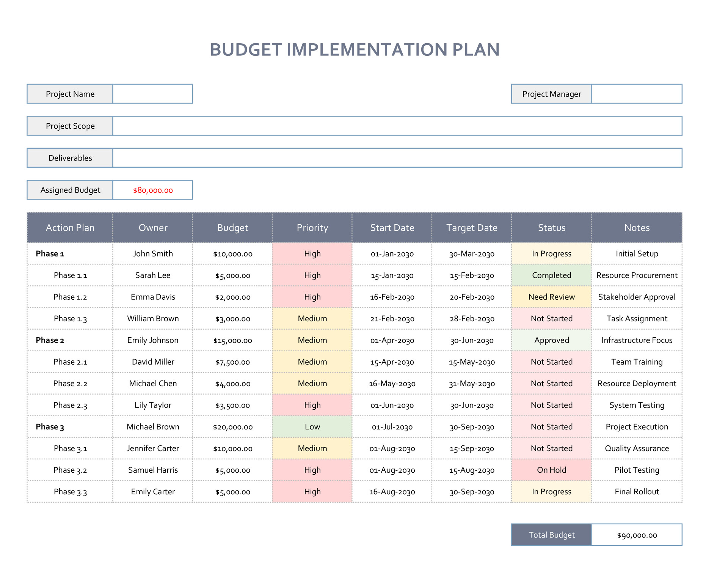Select Phase 1 High priority cell
Screen dimensions: 728x563
312,253
